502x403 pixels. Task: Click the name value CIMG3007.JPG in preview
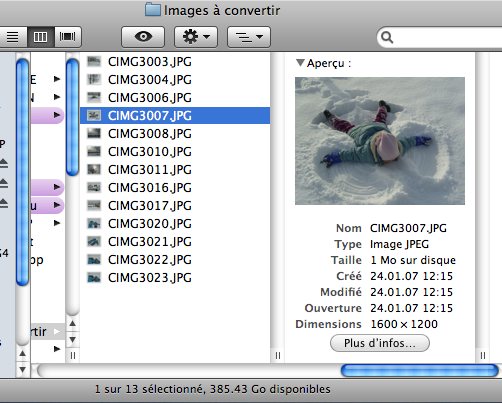coord(408,228)
